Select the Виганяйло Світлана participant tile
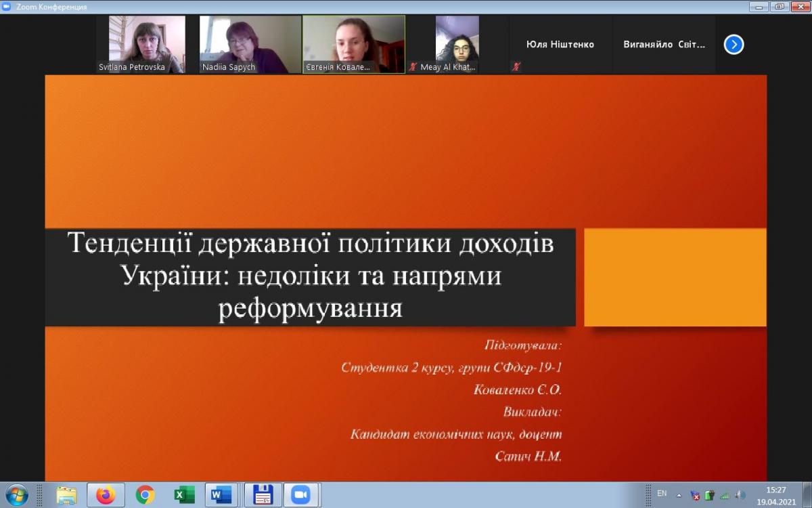This screenshot has height=508, width=812. click(x=663, y=45)
